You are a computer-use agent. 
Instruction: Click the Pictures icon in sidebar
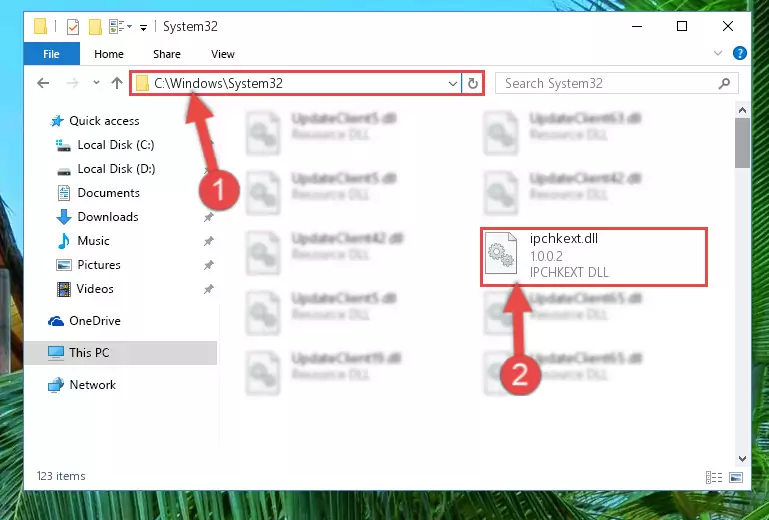point(64,265)
